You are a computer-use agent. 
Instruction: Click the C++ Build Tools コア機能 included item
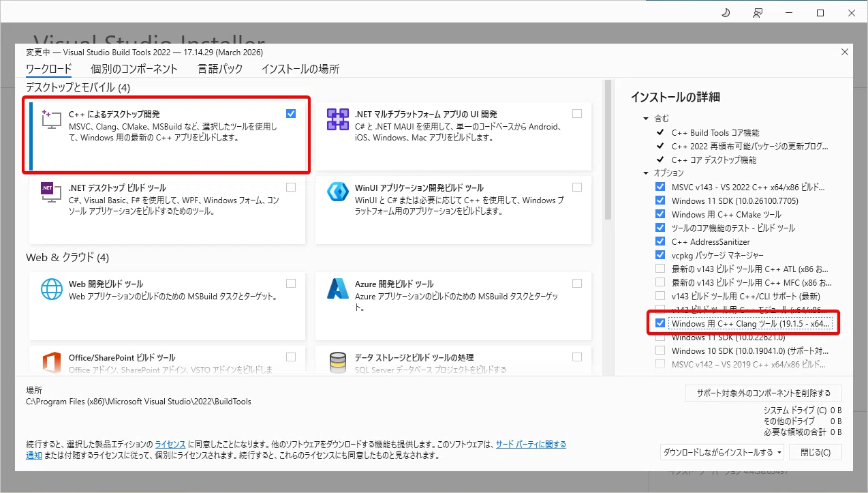click(x=715, y=132)
